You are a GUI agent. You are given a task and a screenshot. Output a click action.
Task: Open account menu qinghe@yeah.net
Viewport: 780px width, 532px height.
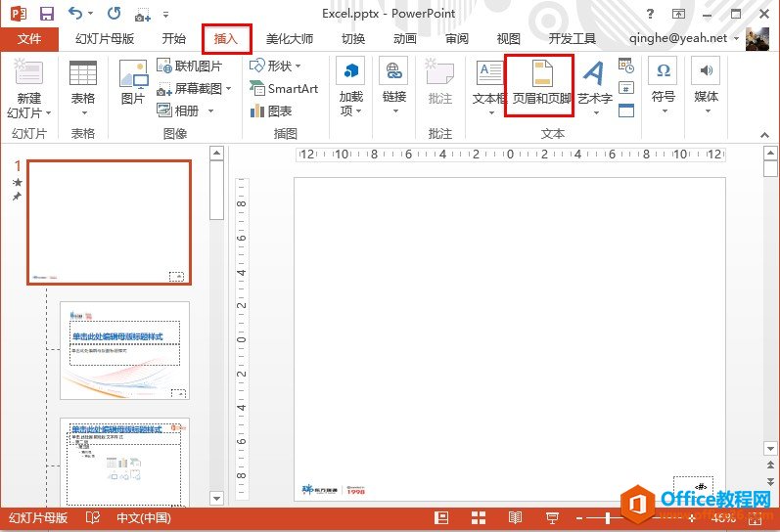(683, 38)
